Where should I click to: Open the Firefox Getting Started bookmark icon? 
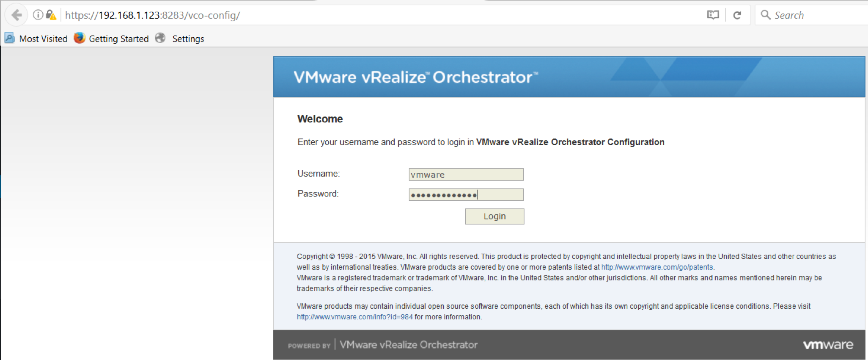[79, 38]
